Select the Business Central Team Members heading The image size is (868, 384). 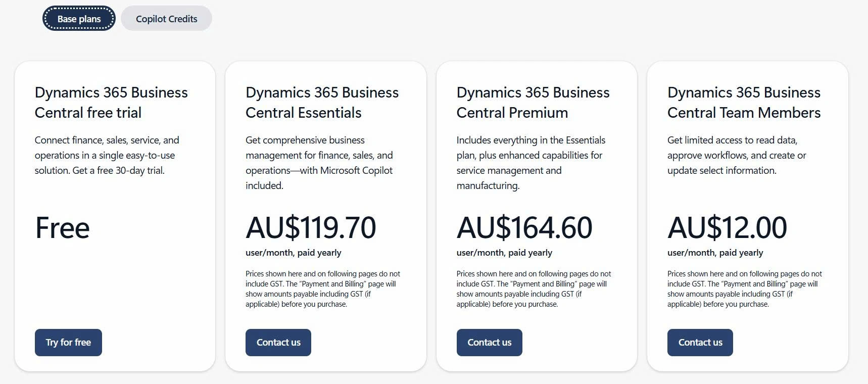pos(744,103)
